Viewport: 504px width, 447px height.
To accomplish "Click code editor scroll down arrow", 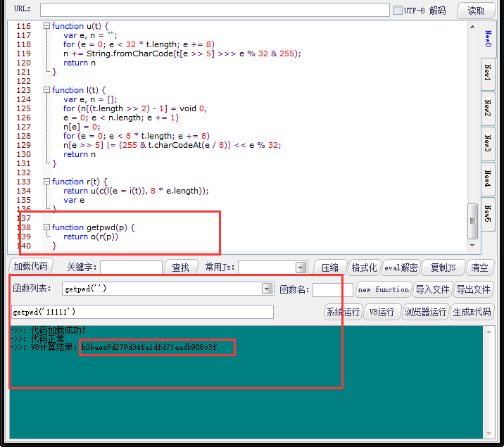I will (x=472, y=245).
